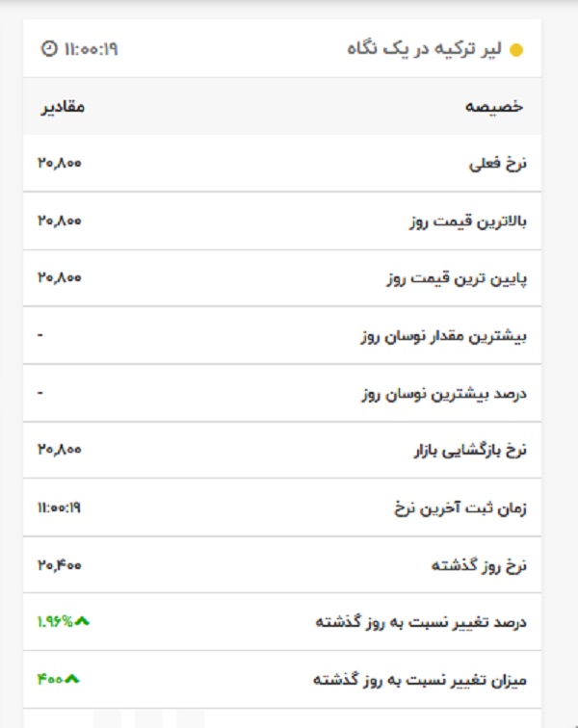Click the "خصیصه" column header
The image size is (578, 728).
point(495,106)
